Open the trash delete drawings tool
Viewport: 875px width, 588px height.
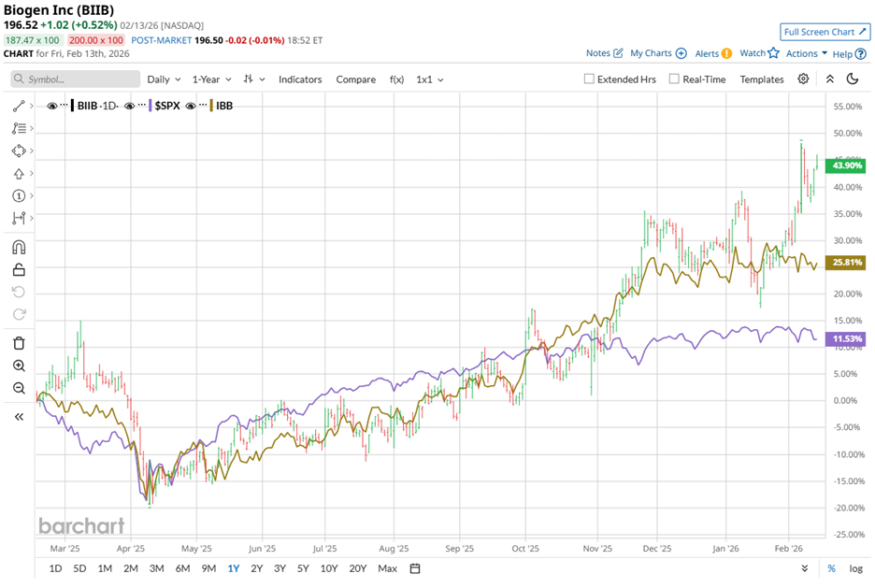coord(20,343)
